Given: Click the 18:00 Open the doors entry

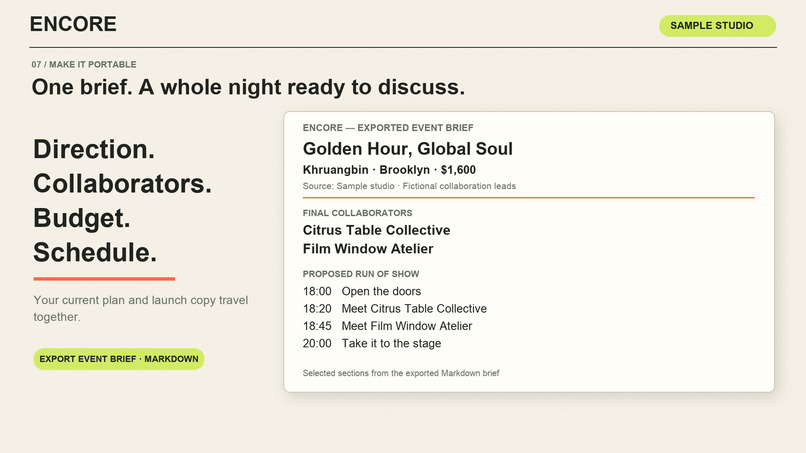Looking at the screenshot, I should 362,291.
